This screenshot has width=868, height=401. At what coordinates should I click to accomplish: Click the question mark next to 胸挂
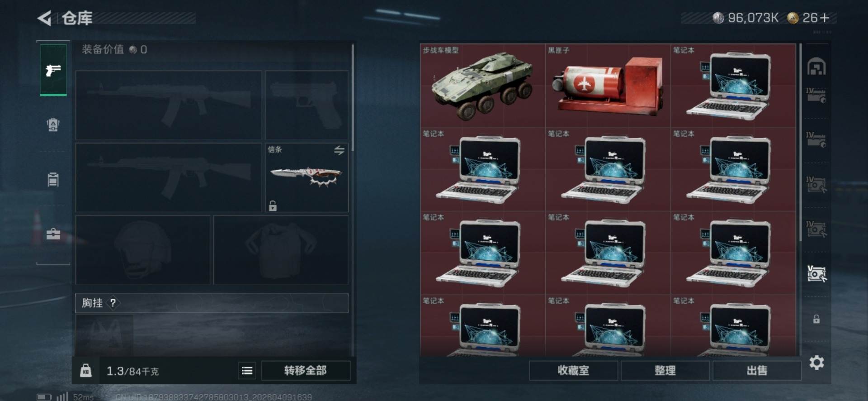113,303
